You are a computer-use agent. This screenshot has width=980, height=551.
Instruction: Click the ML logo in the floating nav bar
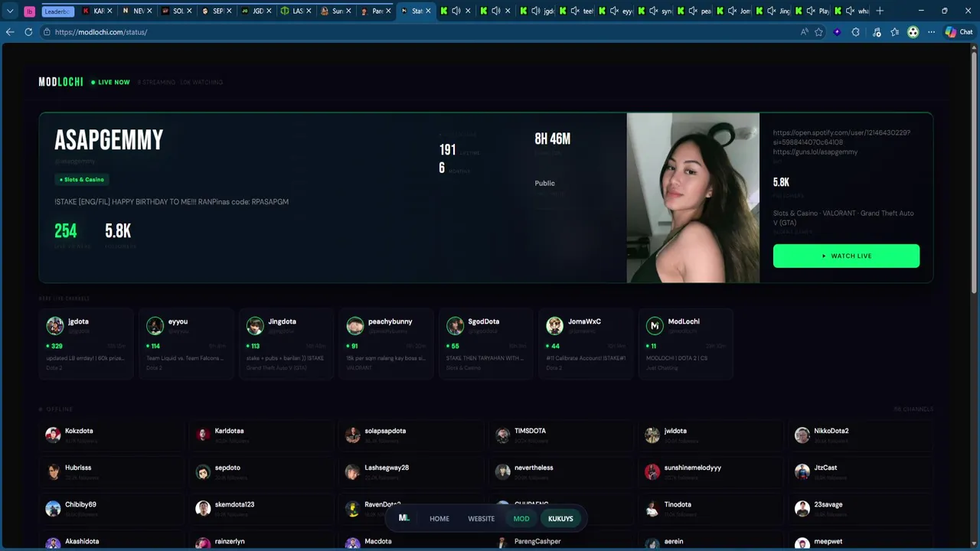pos(404,518)
